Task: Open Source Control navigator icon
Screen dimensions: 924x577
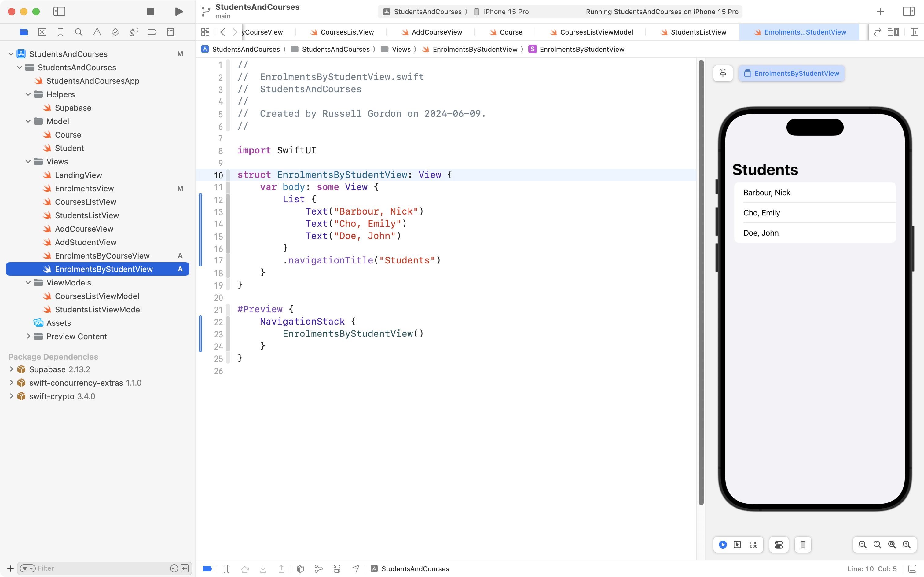Action: 42,32
